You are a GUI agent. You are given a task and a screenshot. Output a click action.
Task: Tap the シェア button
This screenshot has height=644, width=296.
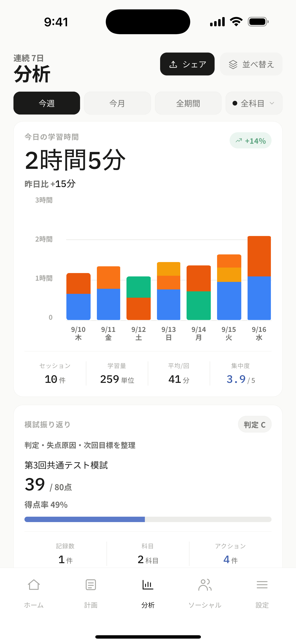(187, 64)
